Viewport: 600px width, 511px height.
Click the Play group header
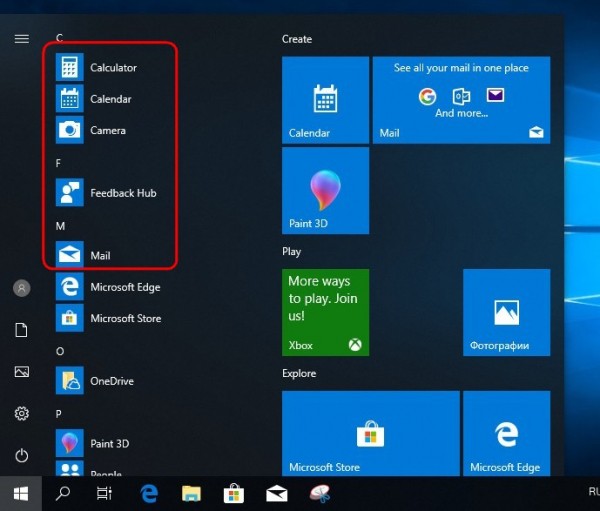(x=292, y=251)
